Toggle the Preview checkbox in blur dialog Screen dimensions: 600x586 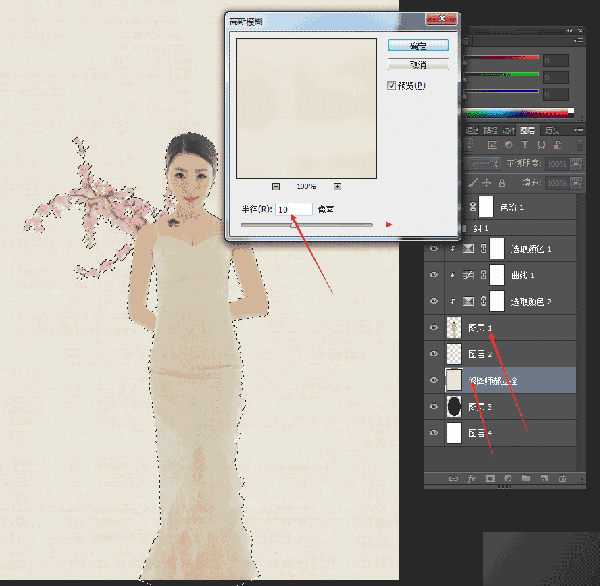click(391, 85)
